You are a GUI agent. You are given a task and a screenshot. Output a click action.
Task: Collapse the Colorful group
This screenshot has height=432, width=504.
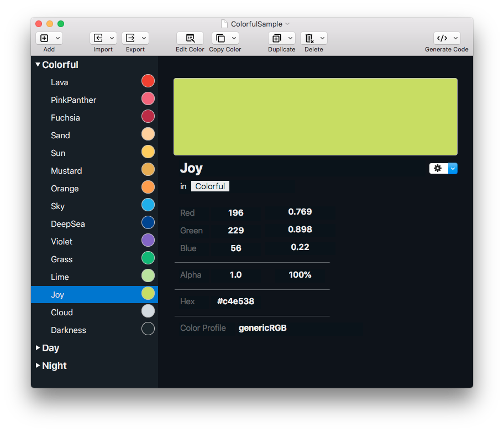[x=37, y=64]
